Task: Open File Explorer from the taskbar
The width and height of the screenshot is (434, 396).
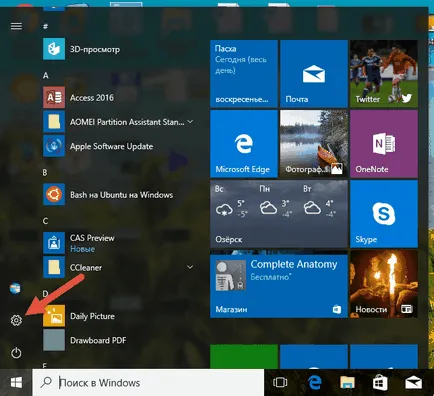Action: pyautogui.click(x=347, y=382)
